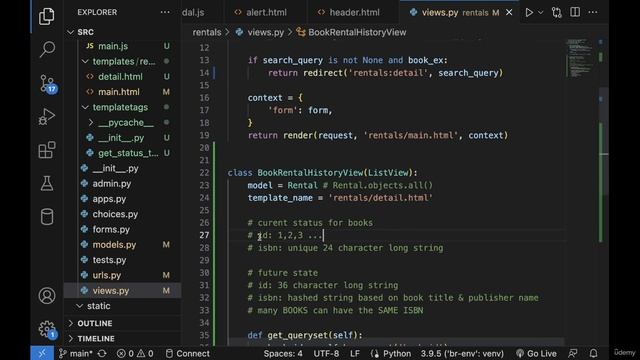The height and width of the screenshot is (360, 640).
Task: Synchronize changes icon in status bar
Action: (x=102, y=353)
